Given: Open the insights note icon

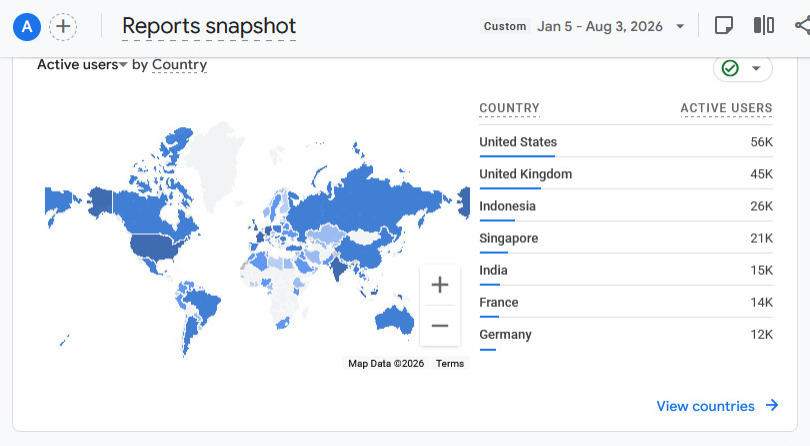Looking at the screenshot, I should tap(724, 25).
